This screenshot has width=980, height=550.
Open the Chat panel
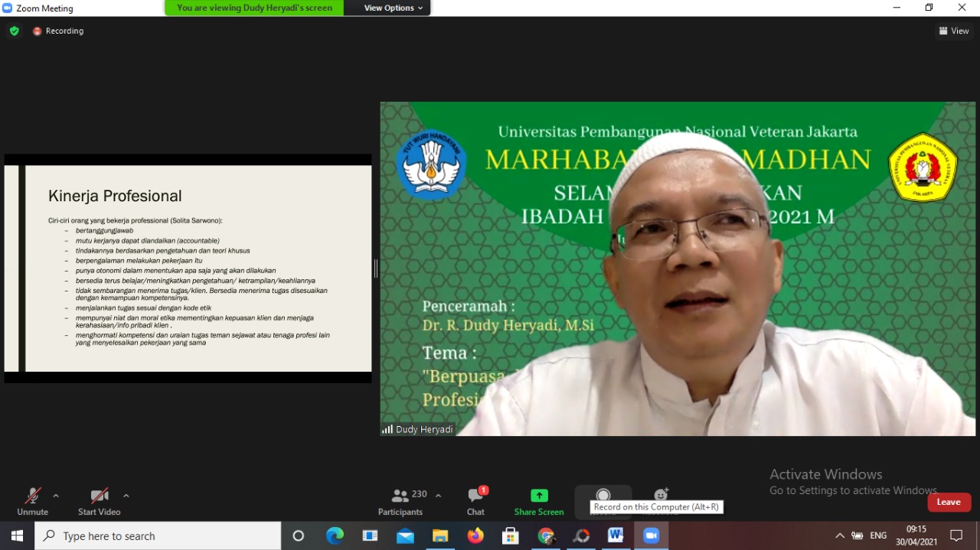tap(475, 501)
